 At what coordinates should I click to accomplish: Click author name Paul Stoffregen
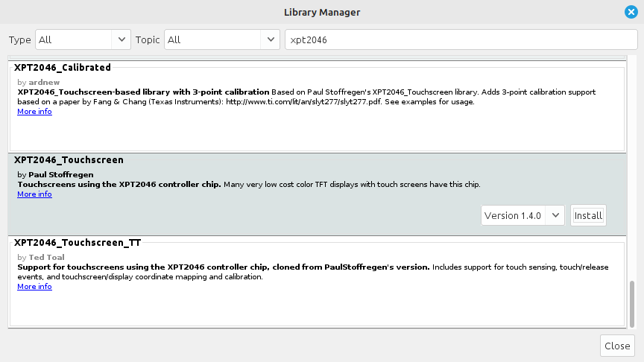61,174
